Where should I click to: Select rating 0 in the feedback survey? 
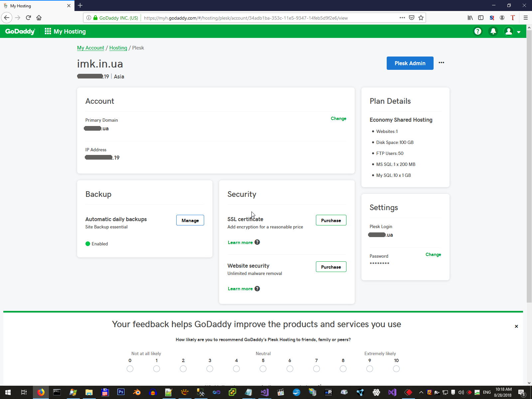[130, 369]
